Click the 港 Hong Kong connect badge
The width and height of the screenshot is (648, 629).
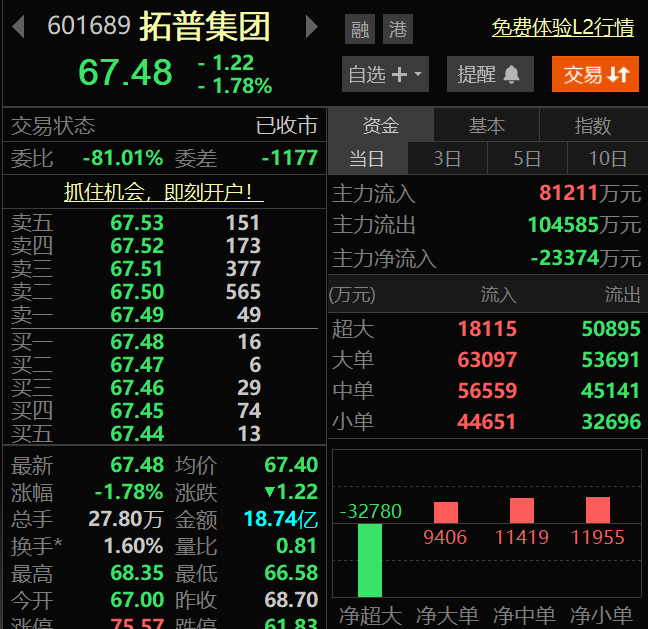pyautogui.click(x=398, y=29)
